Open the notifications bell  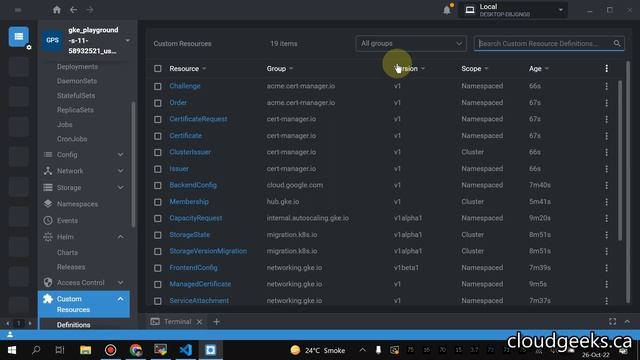click(x=447, y=10)
